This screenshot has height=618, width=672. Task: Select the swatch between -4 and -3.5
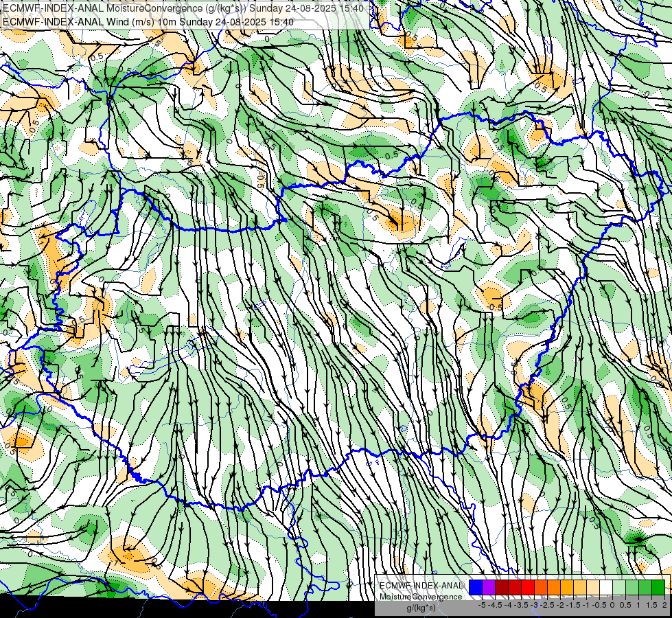pyautogui.click(x=515, y=588)
